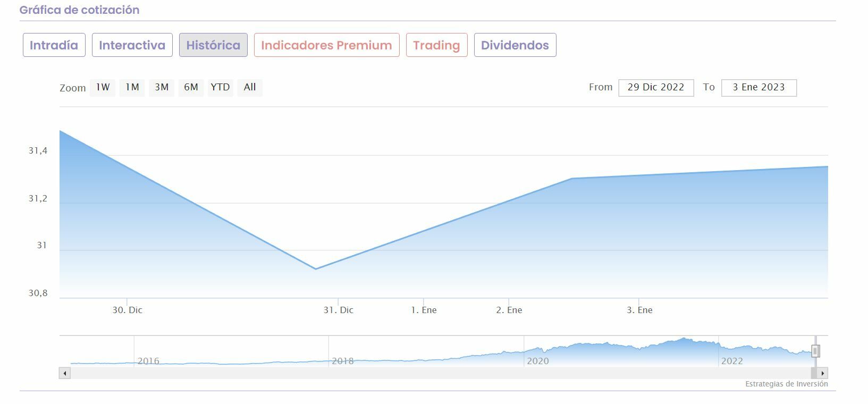
Task: Edit the From date field
Action: point(656,88)
